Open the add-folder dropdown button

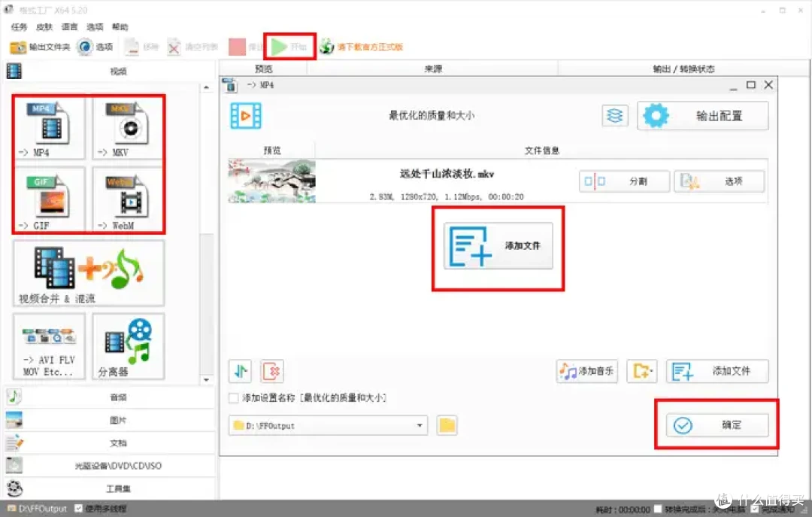coord(642,371)
